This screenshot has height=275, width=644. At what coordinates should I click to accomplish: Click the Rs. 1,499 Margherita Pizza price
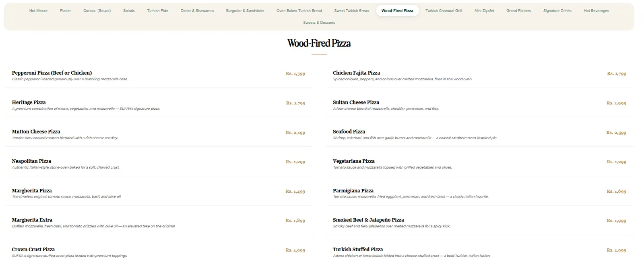[x=295, y=192]
